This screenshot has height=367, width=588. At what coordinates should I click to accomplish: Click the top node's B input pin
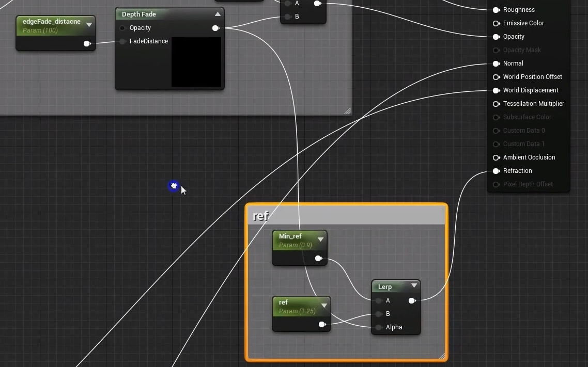point(288,17)
